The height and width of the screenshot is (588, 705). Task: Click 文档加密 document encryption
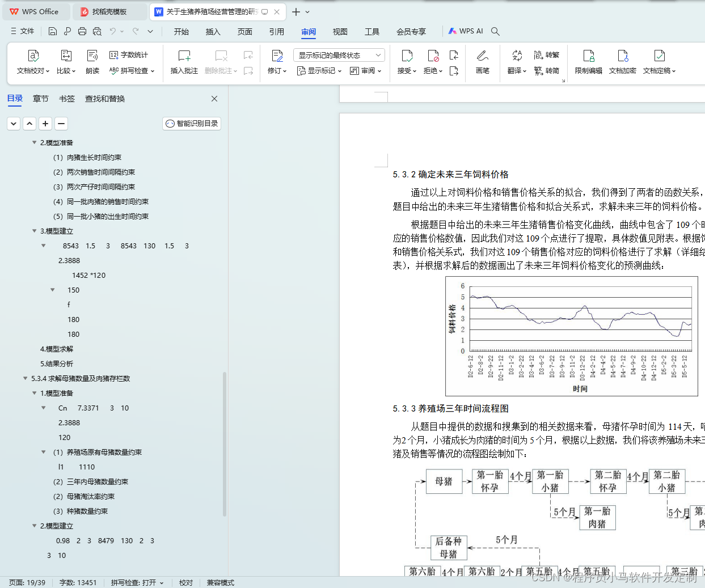[x=622, y=62]
